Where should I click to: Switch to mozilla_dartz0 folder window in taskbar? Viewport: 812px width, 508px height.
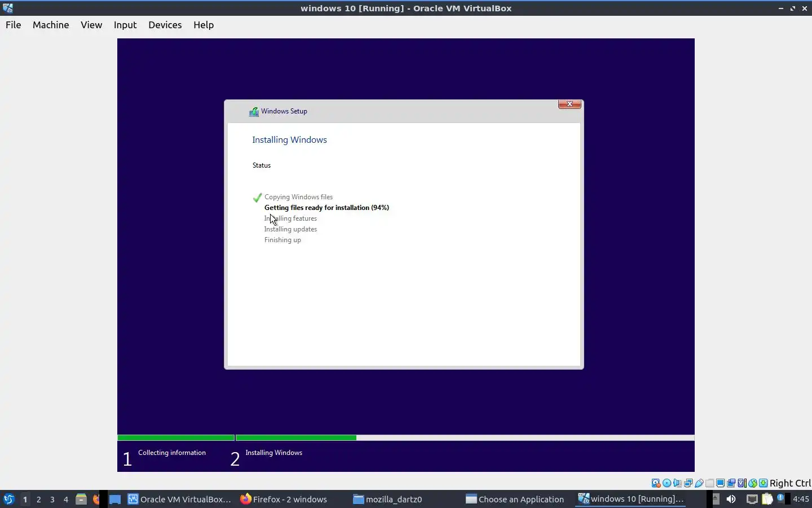click(387, 499)
